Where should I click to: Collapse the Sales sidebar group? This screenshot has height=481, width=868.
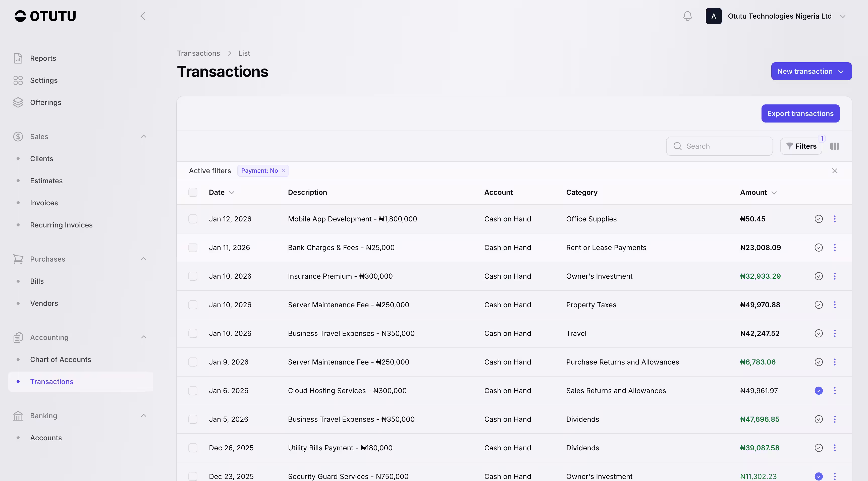[x=144, y=136]
